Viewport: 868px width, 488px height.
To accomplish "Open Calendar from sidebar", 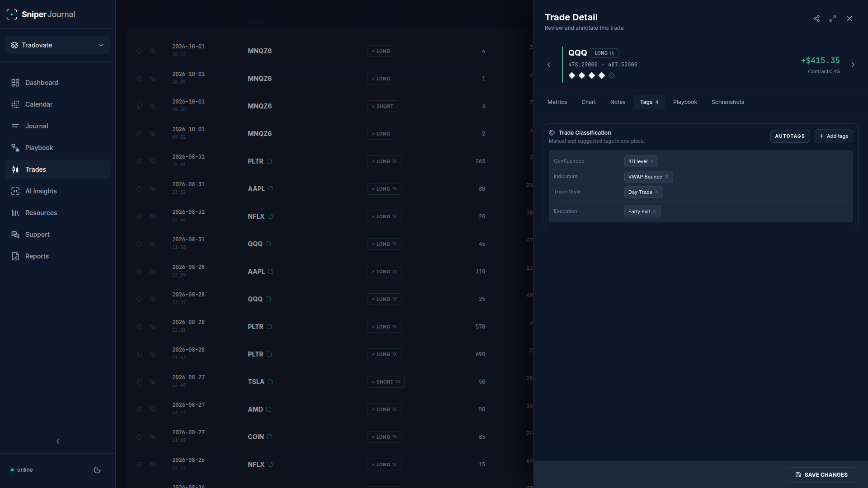I will click(x=57, y=104).
